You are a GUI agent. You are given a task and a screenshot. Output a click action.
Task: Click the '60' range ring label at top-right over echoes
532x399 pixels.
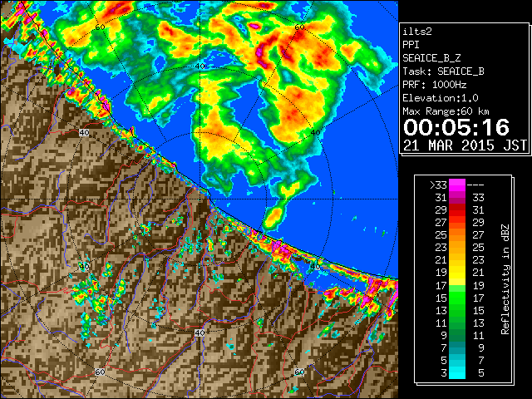click(x=299, y=27)
